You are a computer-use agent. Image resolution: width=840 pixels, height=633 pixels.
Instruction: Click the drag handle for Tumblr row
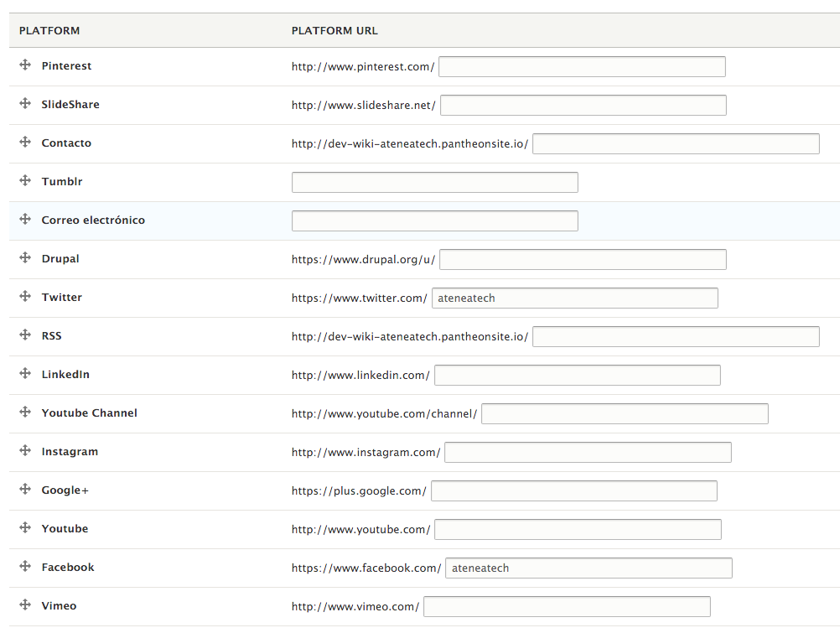click(25, 180)
